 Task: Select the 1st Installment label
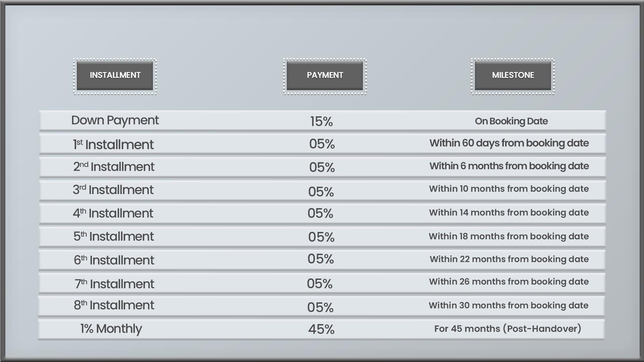point(113,144)
